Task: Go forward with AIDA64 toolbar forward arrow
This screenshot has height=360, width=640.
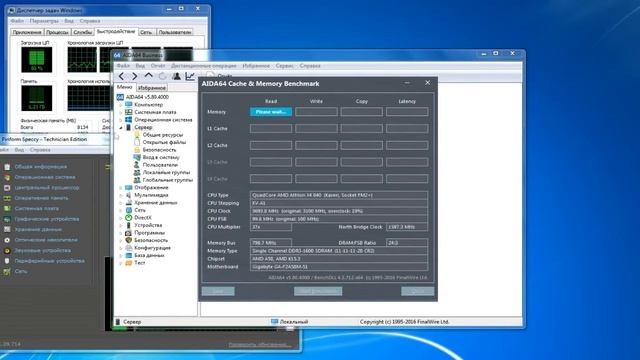Action: click(135, 76)
